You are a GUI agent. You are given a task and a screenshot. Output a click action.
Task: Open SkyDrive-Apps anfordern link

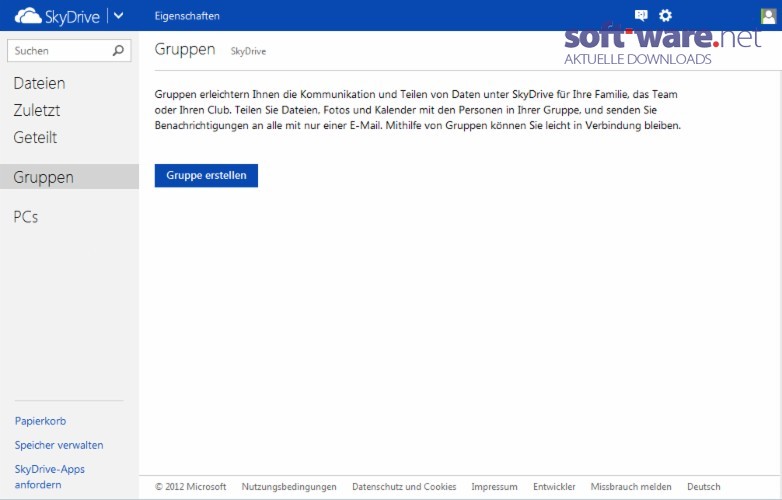pyautogui.click(x=49, y=477)
